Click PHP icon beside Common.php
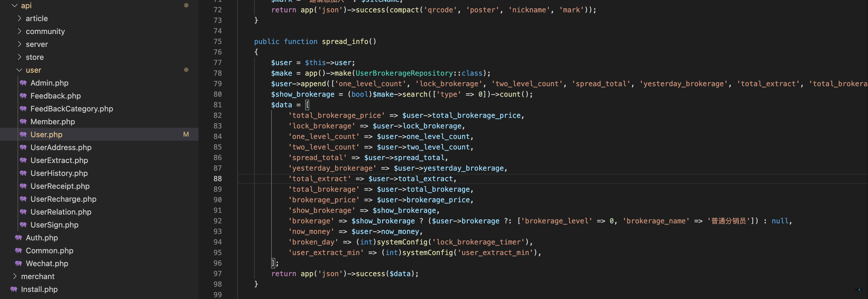The width and height of the screenshot is (868, 299). (18, 251)
